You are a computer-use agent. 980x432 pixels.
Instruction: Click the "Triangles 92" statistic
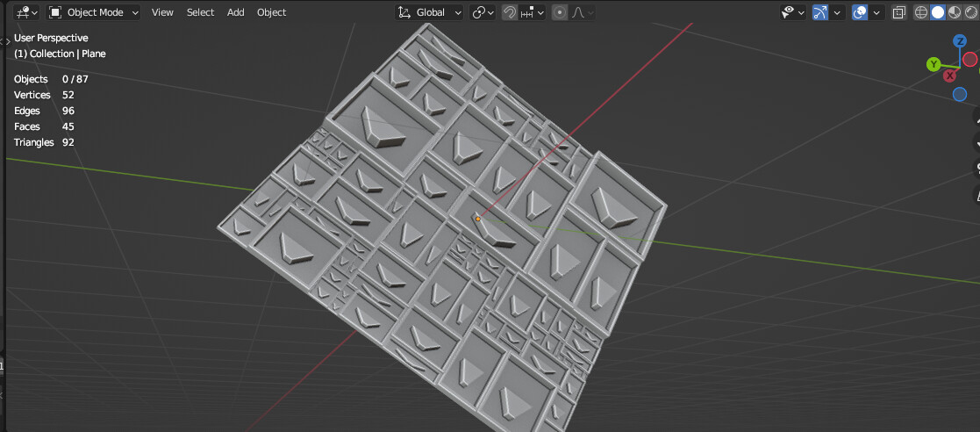[x=44, y=142]
